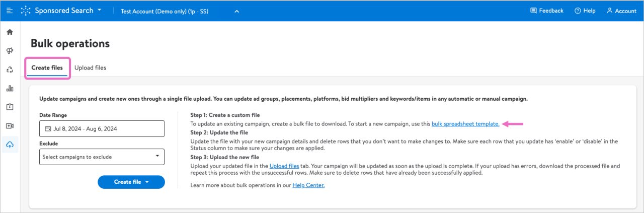644x213 pixels.
Task: Switch to the Upload files tab
Action: pyautogui.click(x=90, y=67)
